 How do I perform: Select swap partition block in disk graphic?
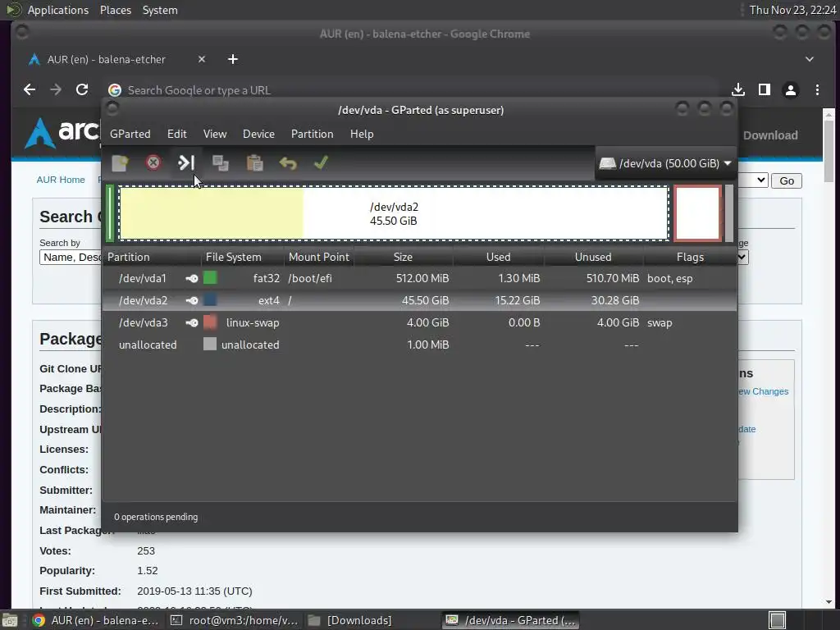pos(697,213)
